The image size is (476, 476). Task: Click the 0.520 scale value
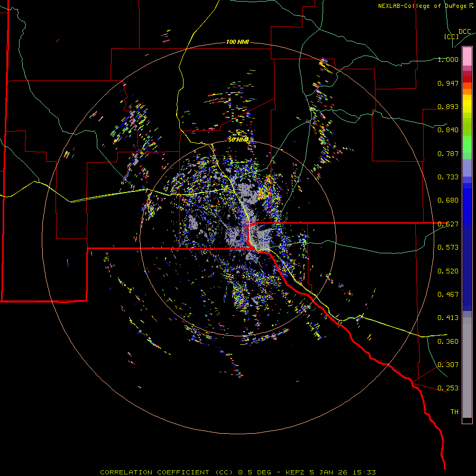pyautogui.click(x=448, y=271)
